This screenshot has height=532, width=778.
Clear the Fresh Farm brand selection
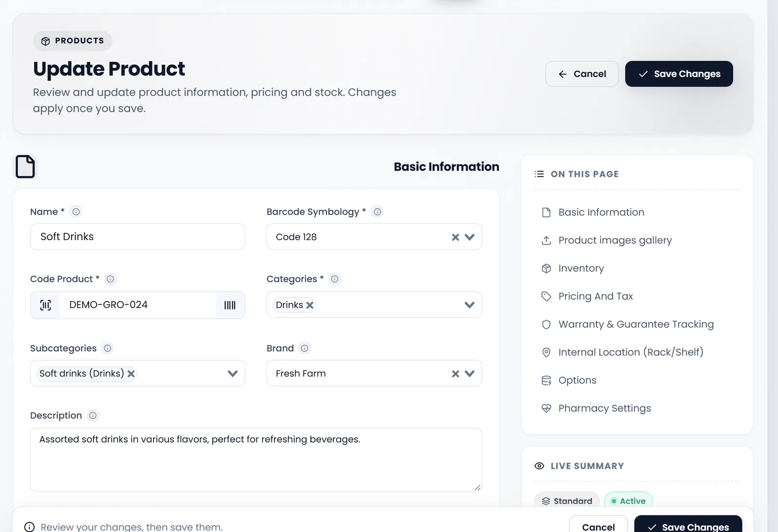click(455, 374)
